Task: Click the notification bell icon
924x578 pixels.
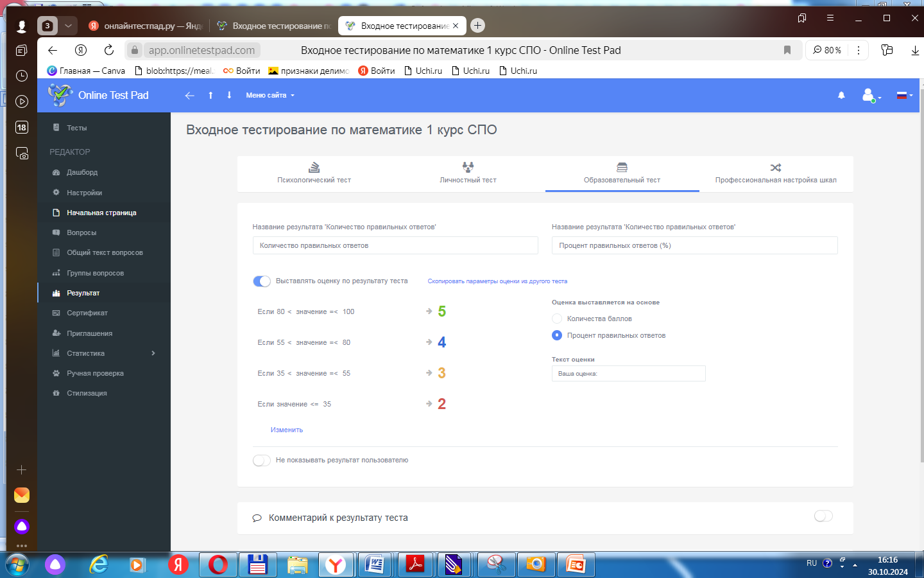Action: pyautogui.click(x=841, y=96)
